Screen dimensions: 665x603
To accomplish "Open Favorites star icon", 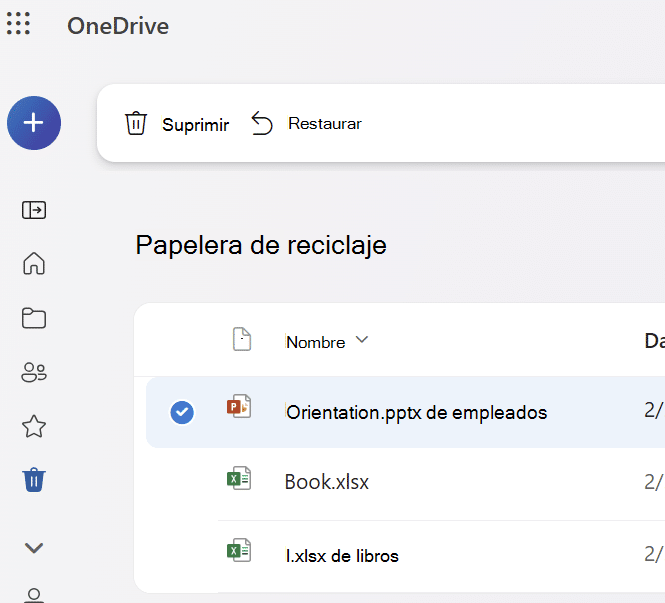I will [34, 427].
